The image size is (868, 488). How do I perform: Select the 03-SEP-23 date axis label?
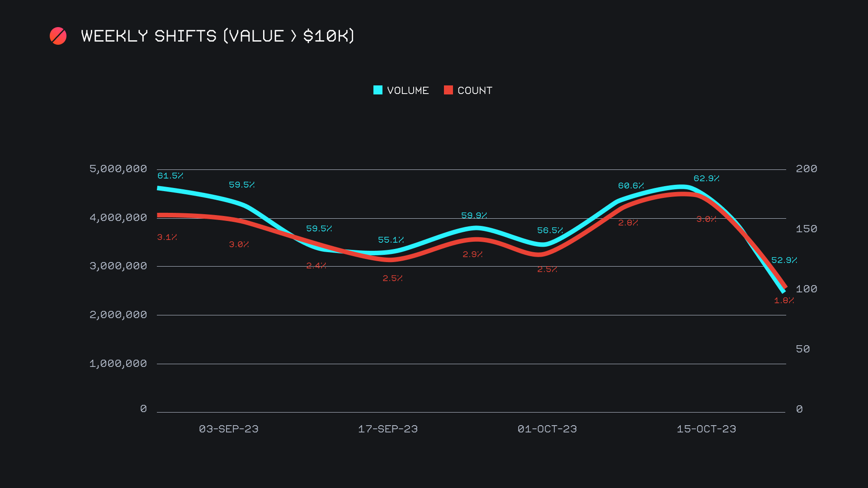click(229, 429)
